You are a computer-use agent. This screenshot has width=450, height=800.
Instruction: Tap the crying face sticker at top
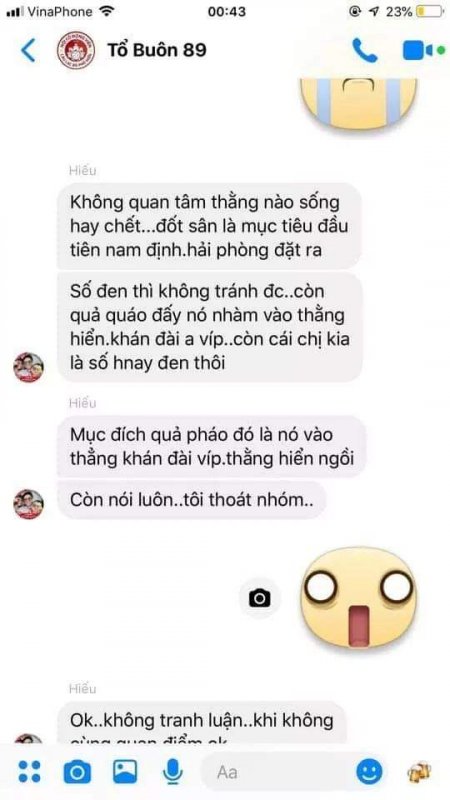tap(359, 103)
